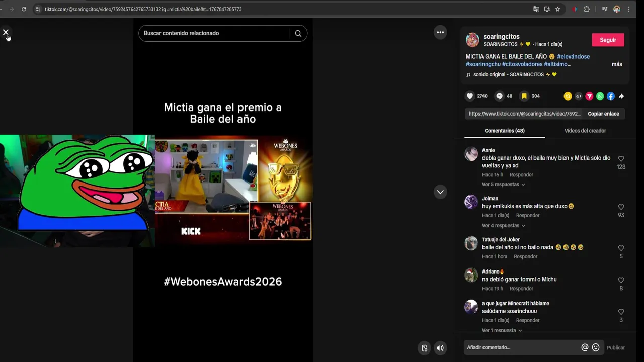The image size is (644, 362).
Task: Reply to Jolman's comment
Action: (x=528, y=216)
